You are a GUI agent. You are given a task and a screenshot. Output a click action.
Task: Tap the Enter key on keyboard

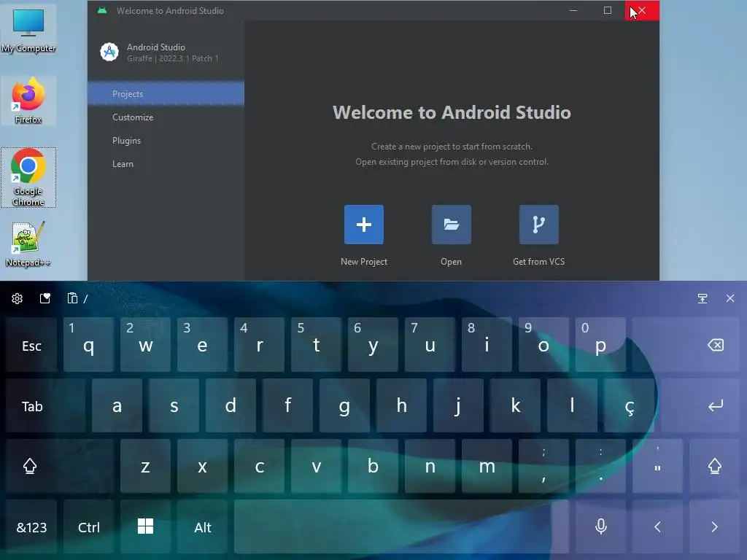[700, 405]
